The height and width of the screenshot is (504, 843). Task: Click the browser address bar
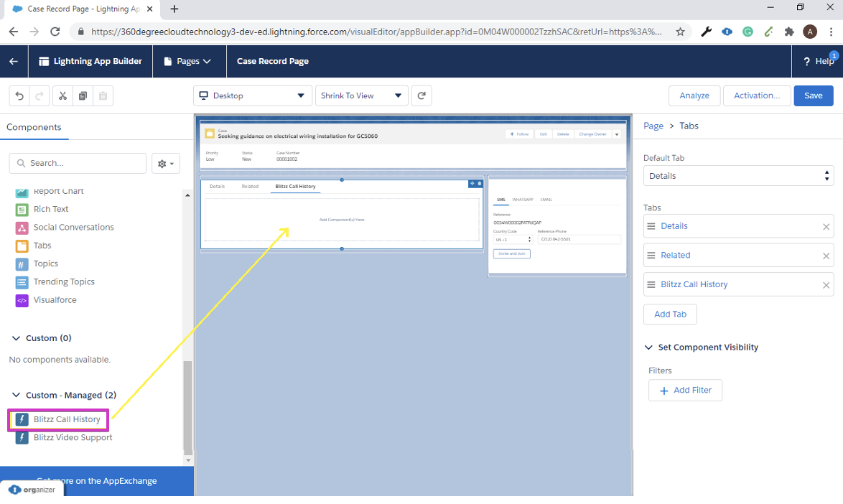tap(376, 32)
